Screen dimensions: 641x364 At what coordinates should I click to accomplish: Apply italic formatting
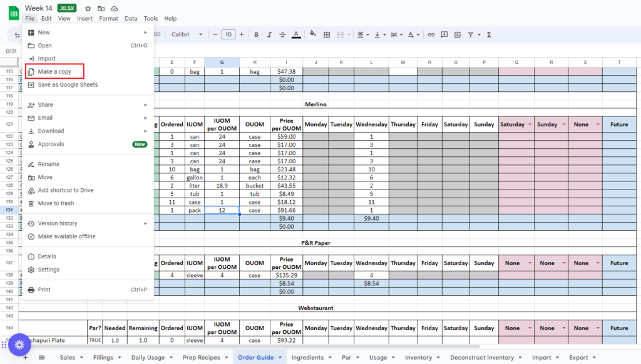pos(269,34)
